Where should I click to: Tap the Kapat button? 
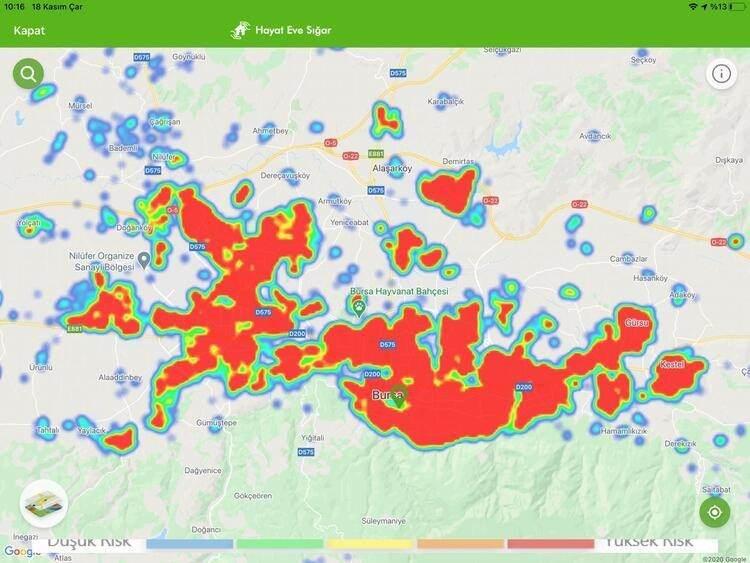tap(29, 30)
